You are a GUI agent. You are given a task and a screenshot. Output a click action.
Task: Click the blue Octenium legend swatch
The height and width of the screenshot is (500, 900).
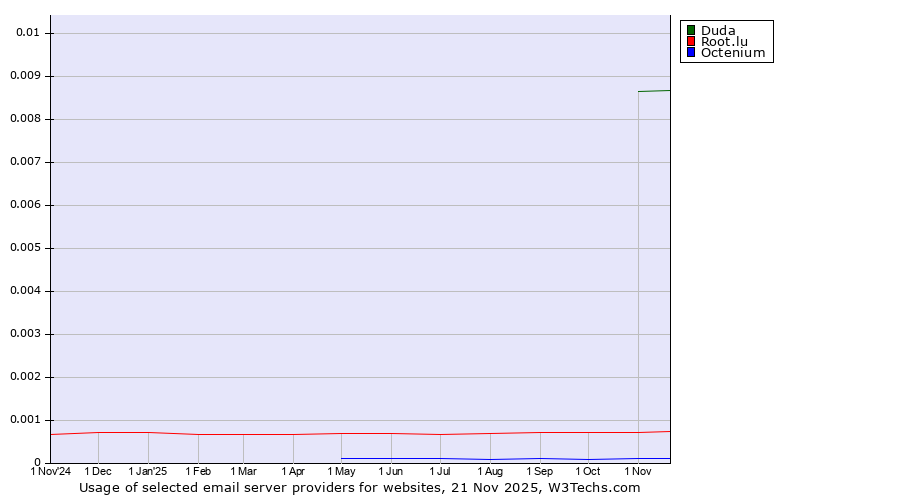[x=690, y=52]
